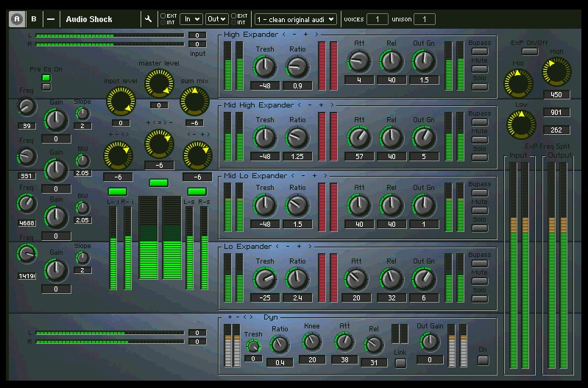Click the unison value field
The image size is (588, 388).
(425, 19)
